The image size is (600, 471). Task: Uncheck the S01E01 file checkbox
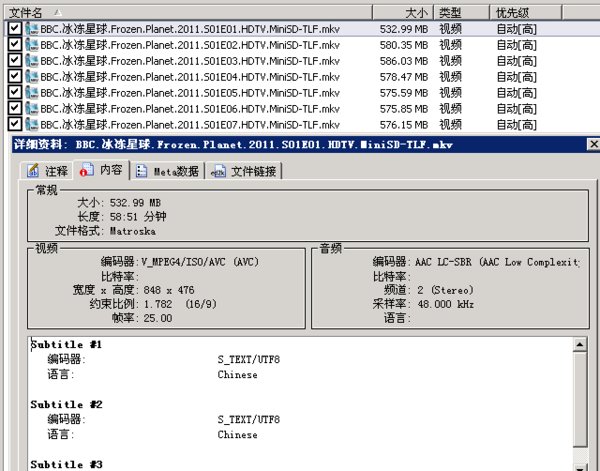pos(14,29)
